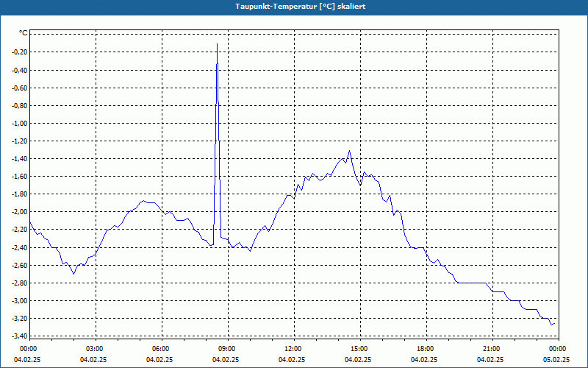Image resolution: width=588 pixels, height=368 pixels.
Task: Select the 00:00 label above 05.02.25
Action: pyautogui.click(x=558, y=349)
